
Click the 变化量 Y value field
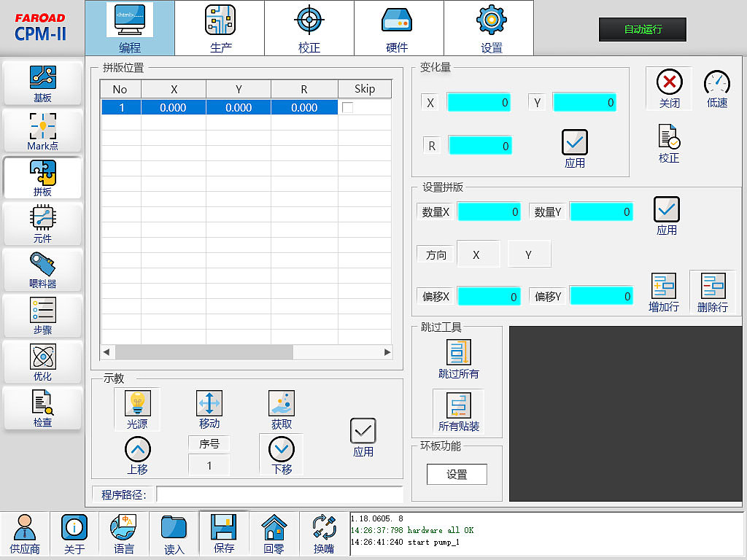coord(584,102)
